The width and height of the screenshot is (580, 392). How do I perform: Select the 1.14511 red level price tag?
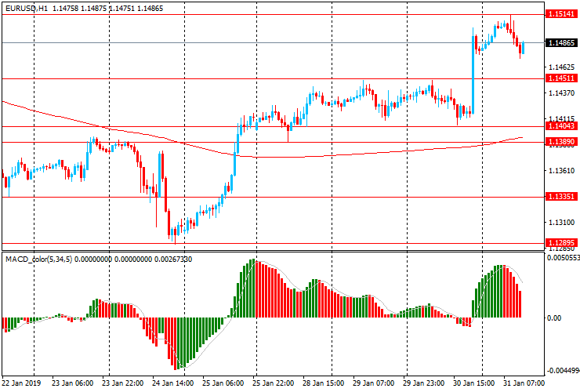562,78
